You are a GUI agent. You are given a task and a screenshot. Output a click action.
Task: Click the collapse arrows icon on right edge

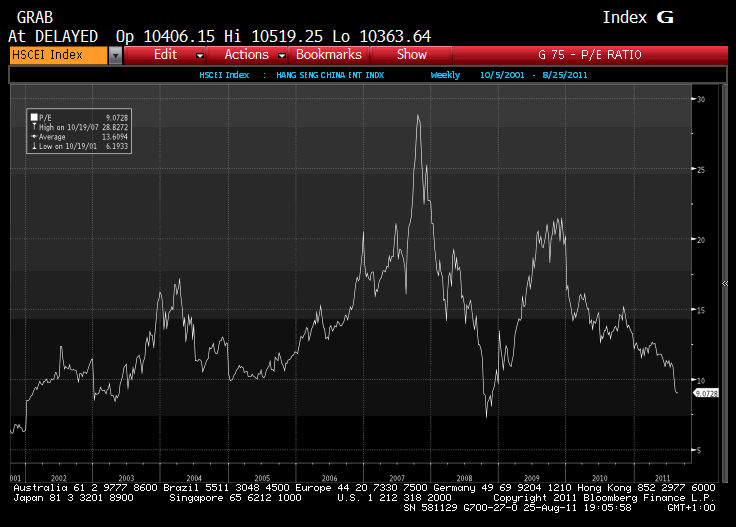tap(725, 283)
